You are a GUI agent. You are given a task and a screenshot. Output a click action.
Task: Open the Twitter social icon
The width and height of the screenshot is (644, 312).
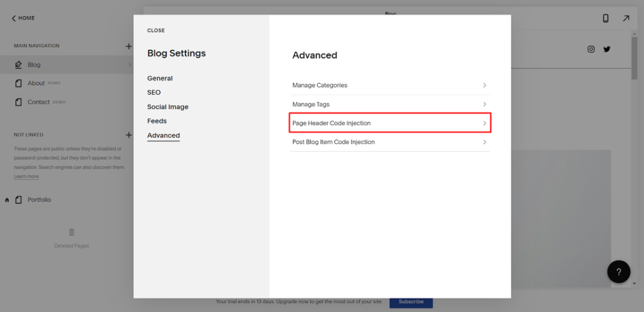pyautogui.click(x=607, y=49)
